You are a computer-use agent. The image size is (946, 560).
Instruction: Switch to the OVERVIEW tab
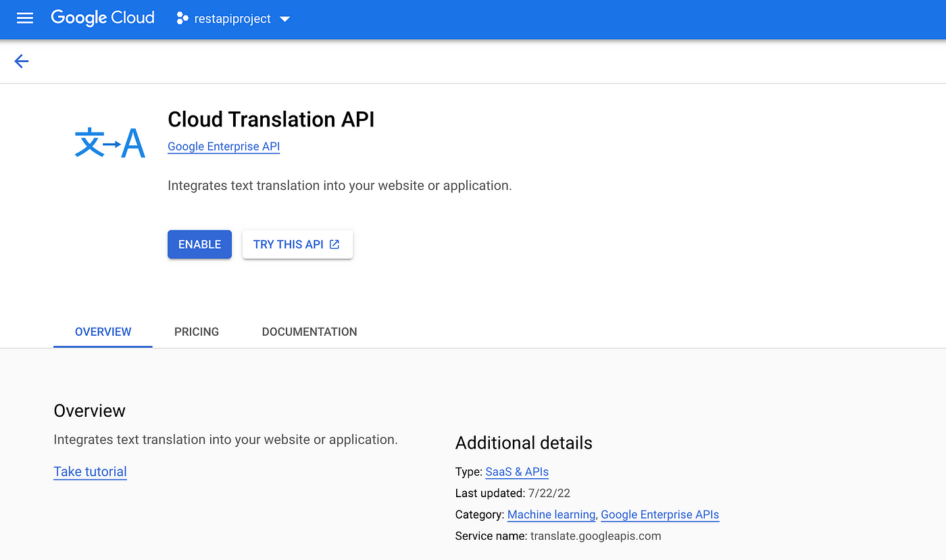[103, 332]
